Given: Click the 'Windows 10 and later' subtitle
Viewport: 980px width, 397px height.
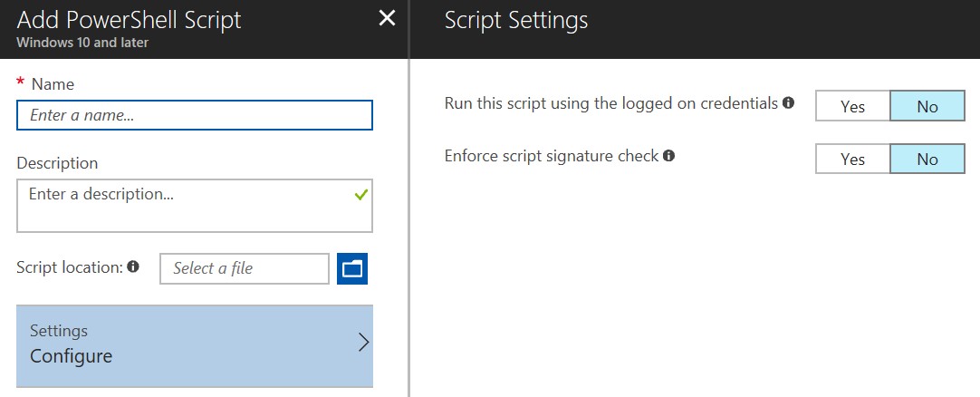Looking at the screenshot, I should coord(82,44).
